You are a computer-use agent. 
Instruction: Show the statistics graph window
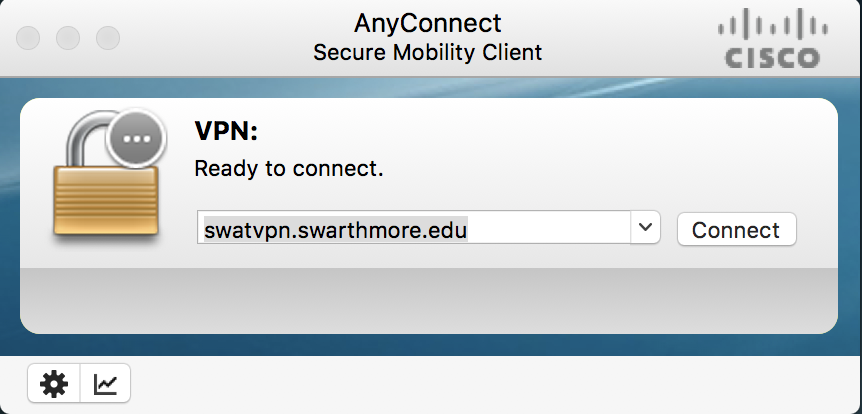click(105, 383)
